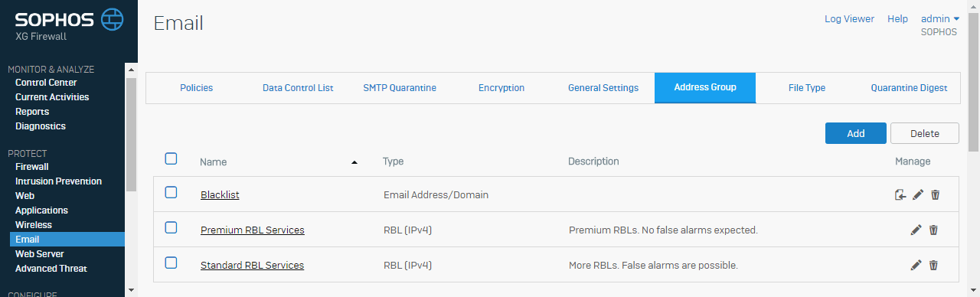The image size is (980, 297).
Task: Click the sidebar scroll-down arrow
Action: tap(131, 290)
